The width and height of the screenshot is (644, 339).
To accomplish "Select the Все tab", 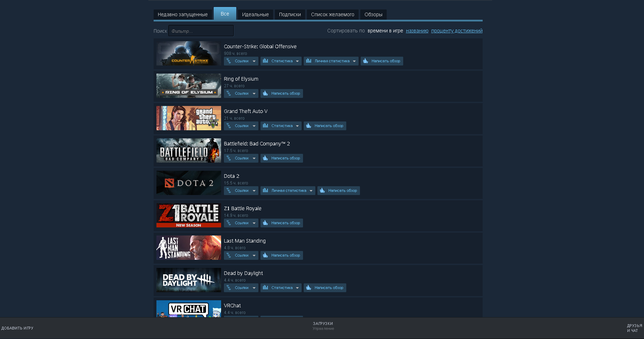I will coord(225,14).
